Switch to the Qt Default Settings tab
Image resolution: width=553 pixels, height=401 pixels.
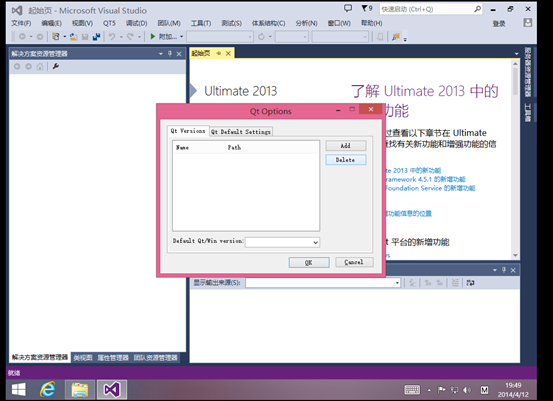tap(241, 132)
